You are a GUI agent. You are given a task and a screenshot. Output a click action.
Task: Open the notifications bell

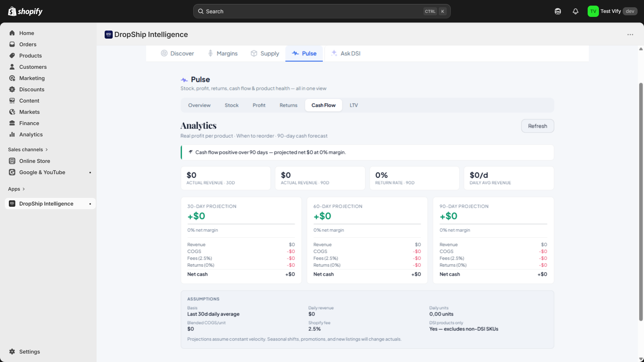576,11
